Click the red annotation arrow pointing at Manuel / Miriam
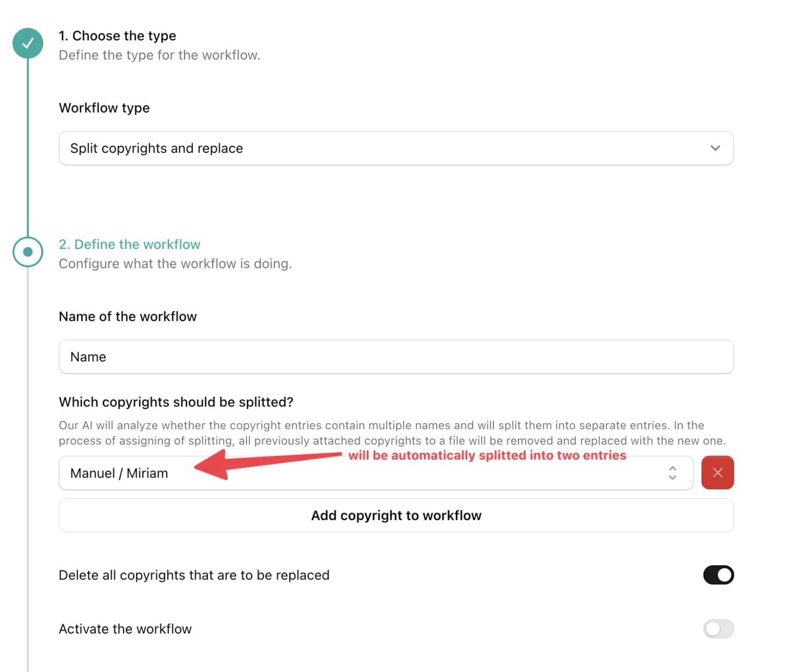The image size is (787, 672). 268,464
